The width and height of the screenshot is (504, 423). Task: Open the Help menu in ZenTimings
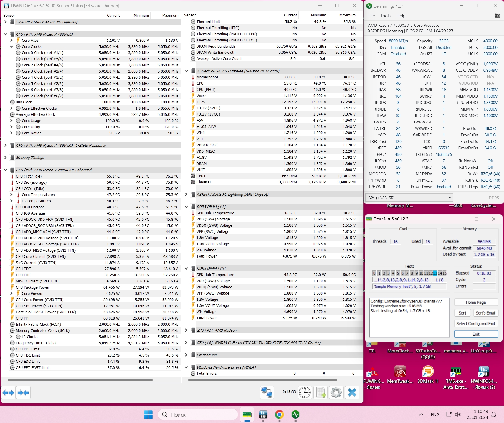point(401,16)
